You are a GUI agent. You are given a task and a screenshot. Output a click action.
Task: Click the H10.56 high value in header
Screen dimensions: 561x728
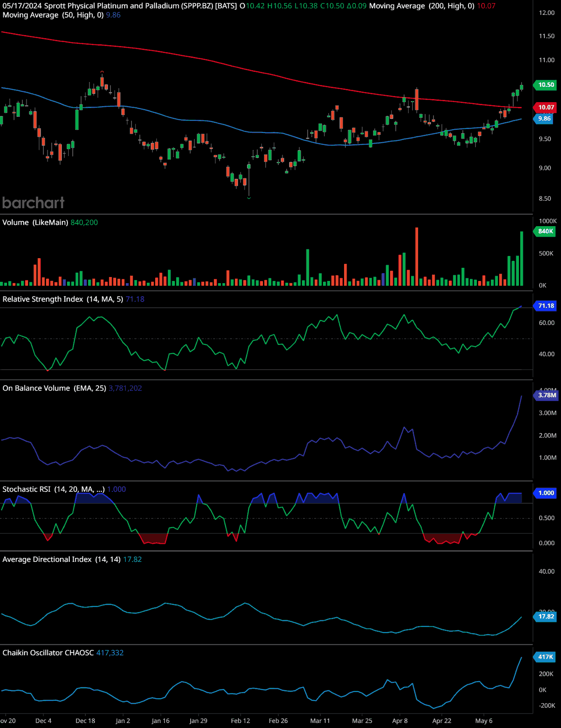pos(280,6)
